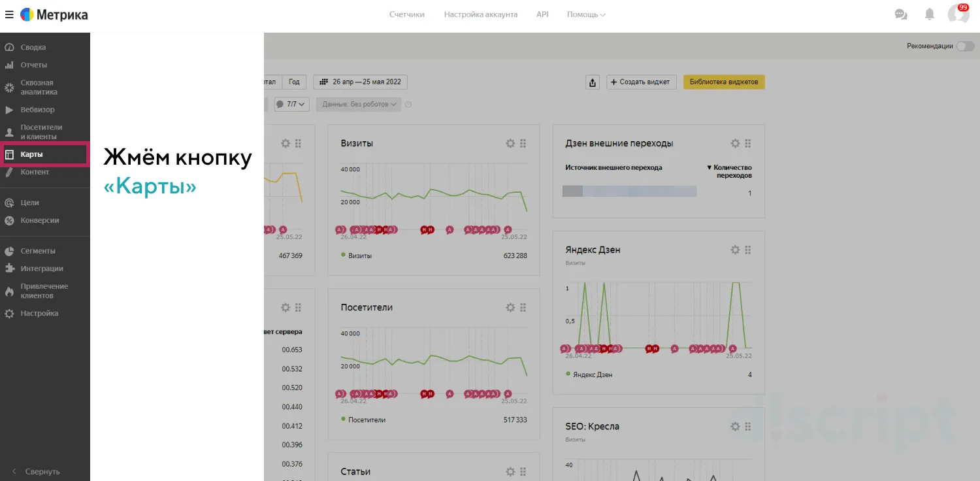
Task: Expand the 7/7 annotations dropdown
Action: pos(292,104)
